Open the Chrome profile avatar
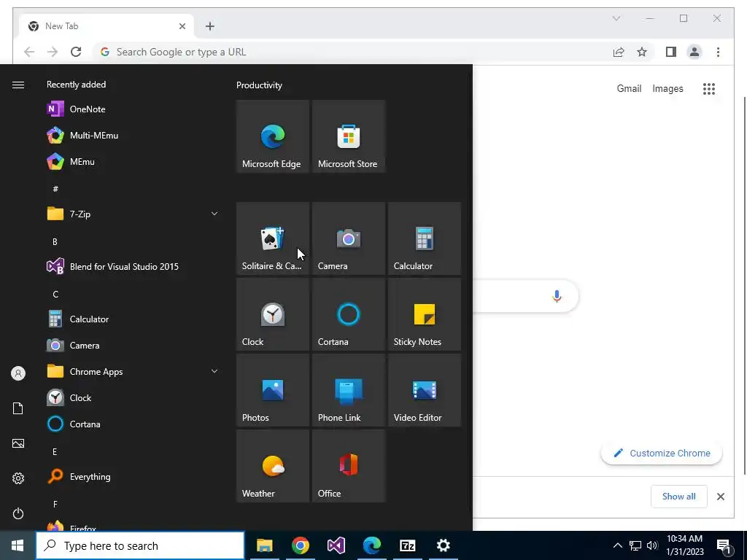Image resolution: width=747 pixels, height=560 pixels. [694, 52]
